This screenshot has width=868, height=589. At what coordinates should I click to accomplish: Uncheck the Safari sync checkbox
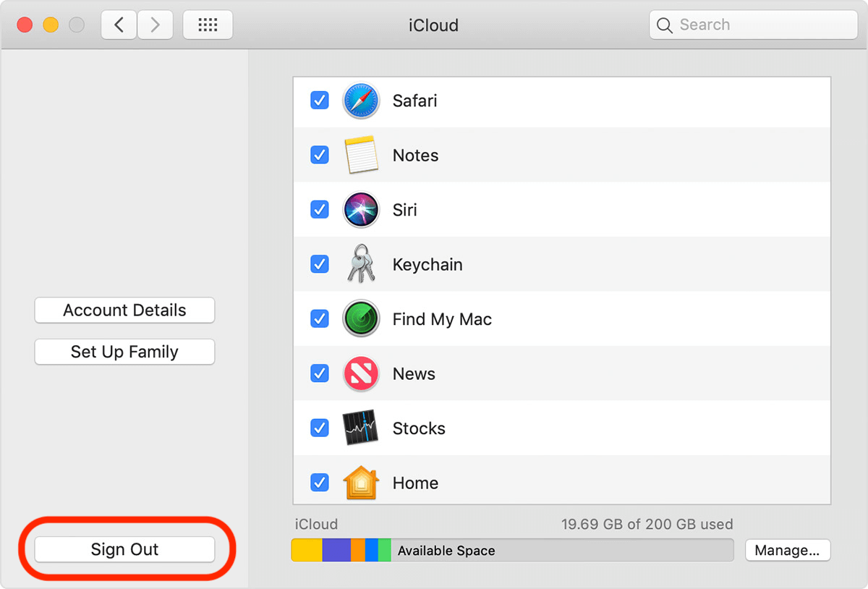point(319,101)
